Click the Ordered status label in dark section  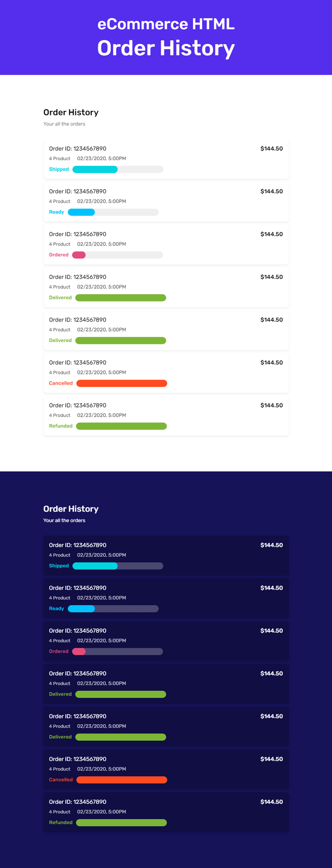click(x=59, y=651)
